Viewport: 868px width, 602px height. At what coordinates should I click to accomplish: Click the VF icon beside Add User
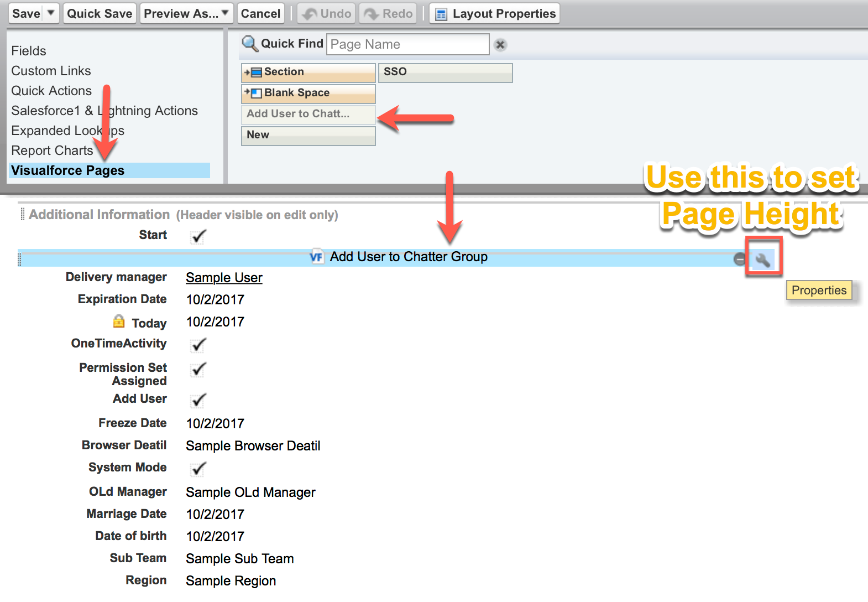[317, 257]
